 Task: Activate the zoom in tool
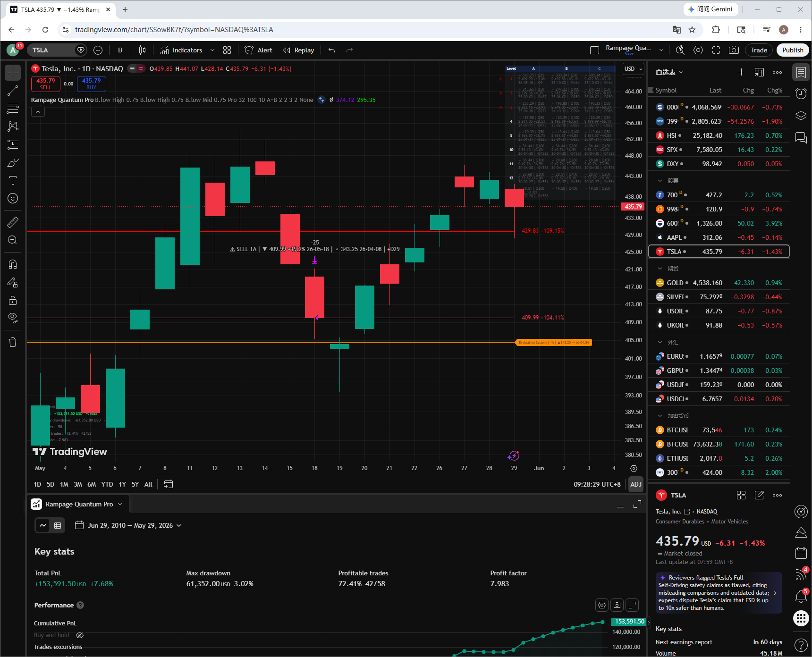point(13,240)
